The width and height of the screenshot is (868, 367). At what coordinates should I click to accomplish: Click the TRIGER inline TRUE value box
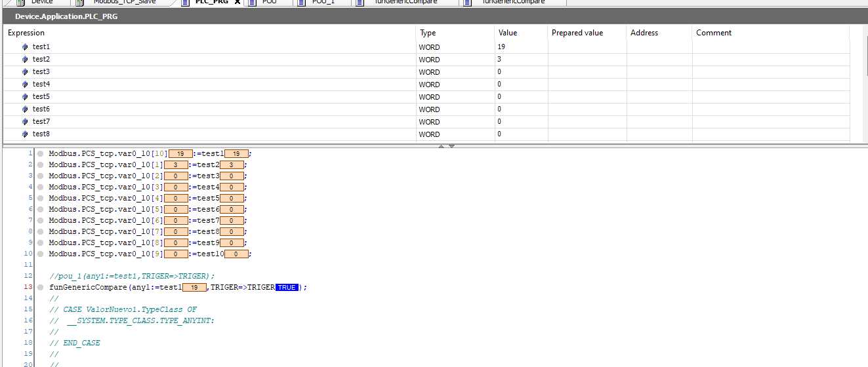click(287, 287)
